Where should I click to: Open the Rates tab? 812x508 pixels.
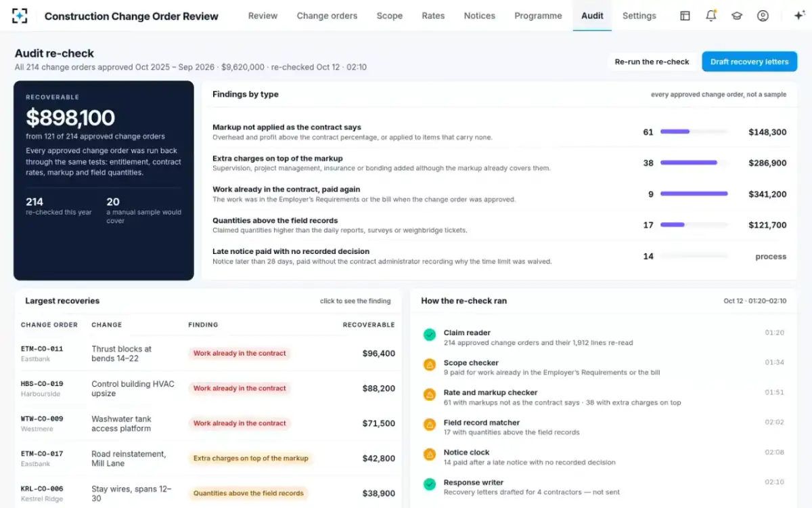click(x=433, y=16)
